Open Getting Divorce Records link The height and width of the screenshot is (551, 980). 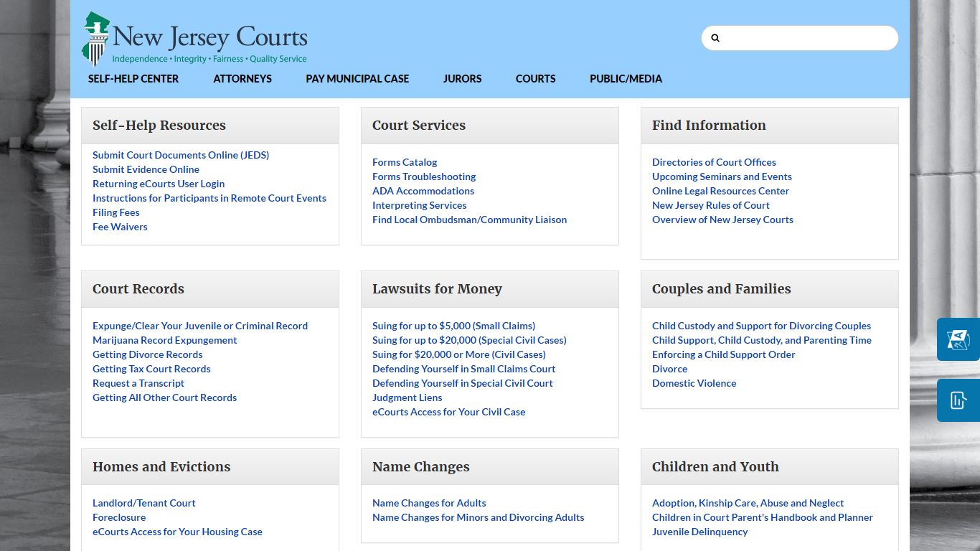pyautogui.click(x=147, y=354)
